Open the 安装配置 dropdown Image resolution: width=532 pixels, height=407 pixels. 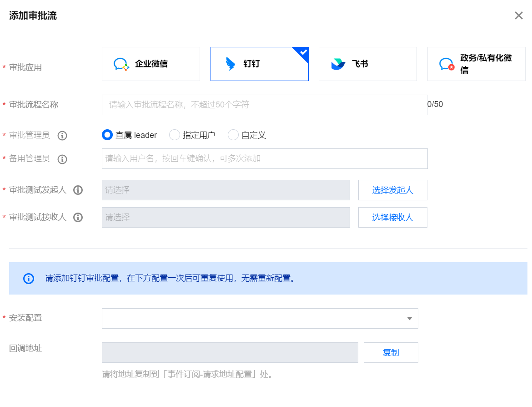point(260,318)
